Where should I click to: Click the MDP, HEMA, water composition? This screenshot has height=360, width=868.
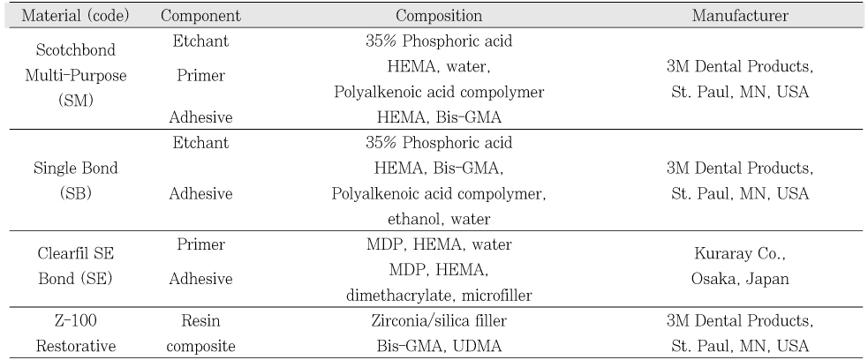[439, 244]
